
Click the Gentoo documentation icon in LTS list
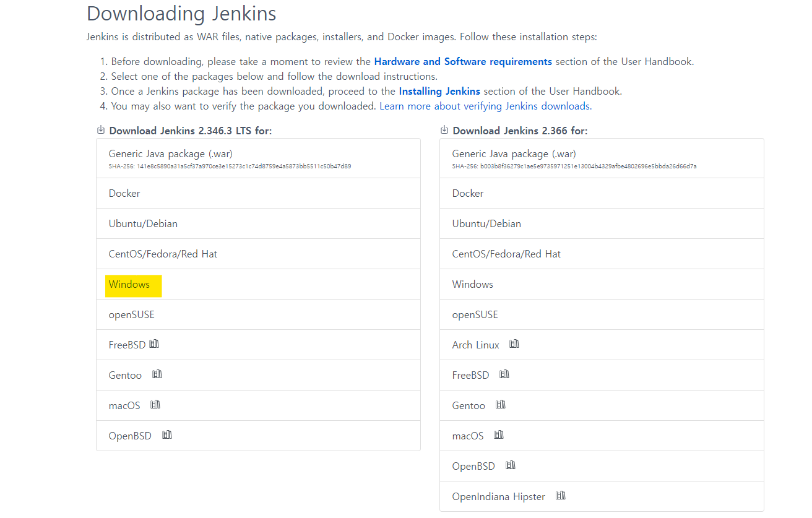click(x=157, y=374)
